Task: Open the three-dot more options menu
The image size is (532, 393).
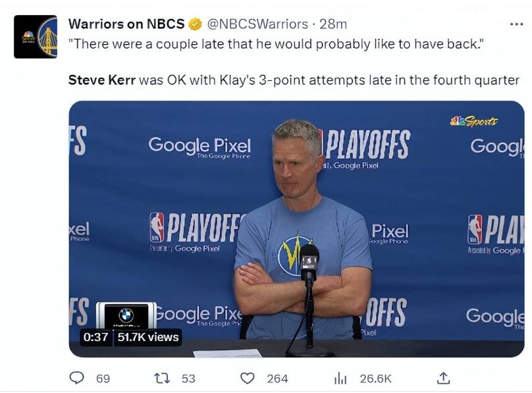Action: (x=516, y=24)
